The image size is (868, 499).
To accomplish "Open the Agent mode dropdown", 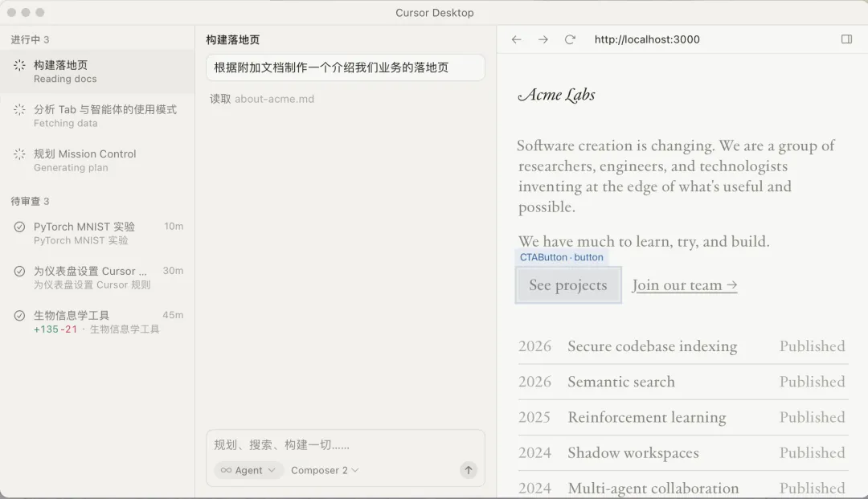I will coord(248,470).
